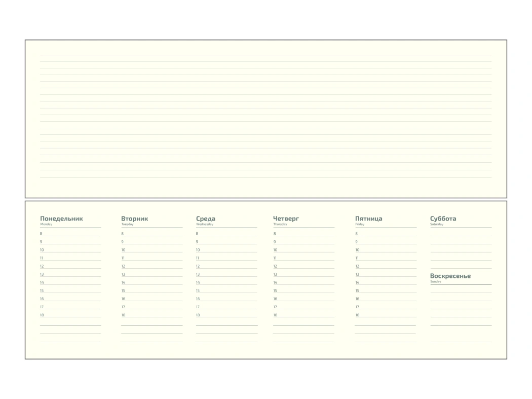Select the Sunday English subtitle
This screenshot has width=532, height=399.
436,281
